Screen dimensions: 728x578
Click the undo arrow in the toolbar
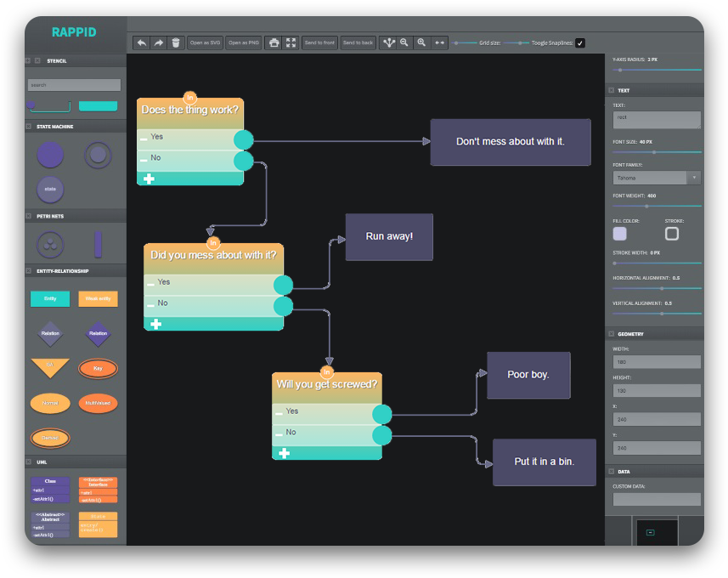[x=142, y=42]
